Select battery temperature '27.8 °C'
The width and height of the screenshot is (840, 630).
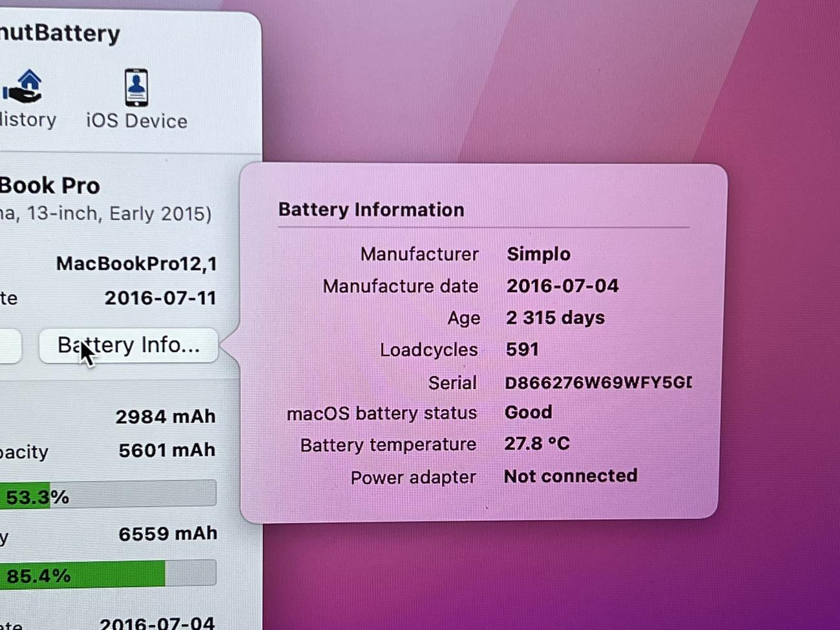click(x=536, y=444)
